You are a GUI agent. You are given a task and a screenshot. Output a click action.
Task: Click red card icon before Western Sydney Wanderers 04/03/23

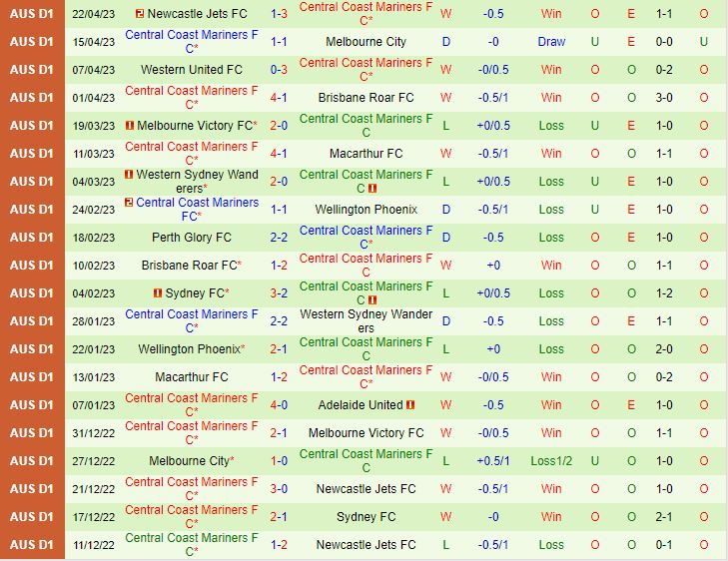pos(129,175)
